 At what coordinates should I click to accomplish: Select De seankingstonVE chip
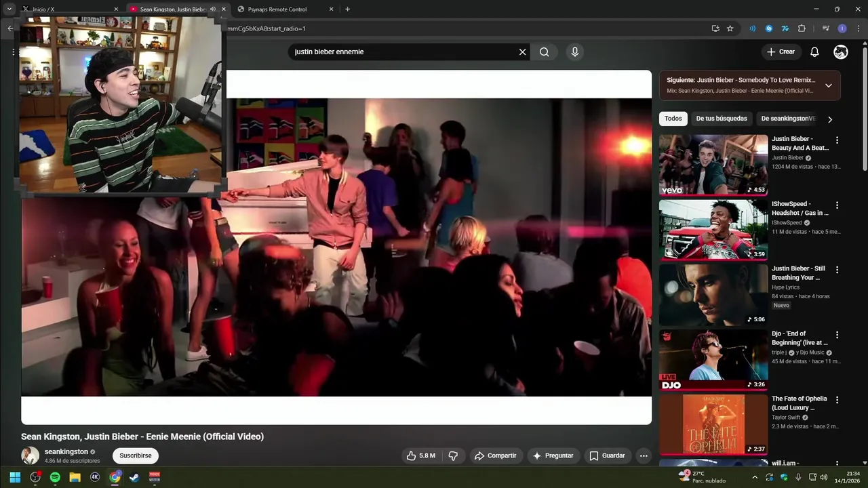[788, 119]
